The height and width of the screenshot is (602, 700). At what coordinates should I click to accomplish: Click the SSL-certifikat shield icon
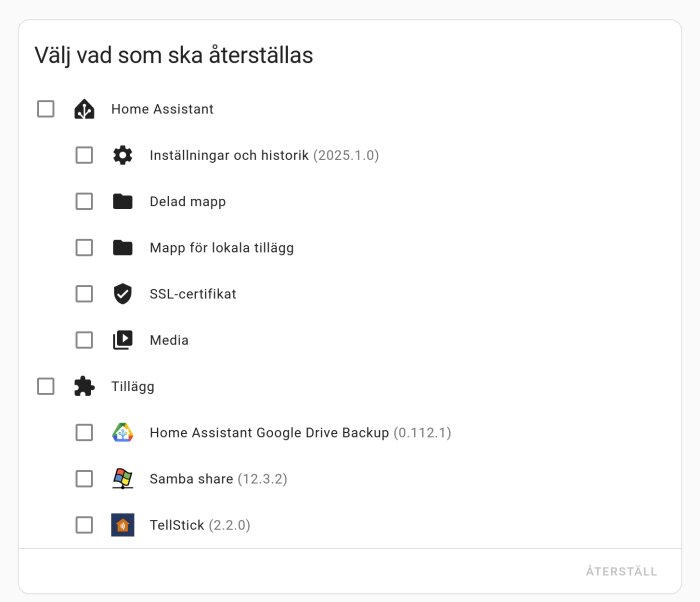pos(122,293)
